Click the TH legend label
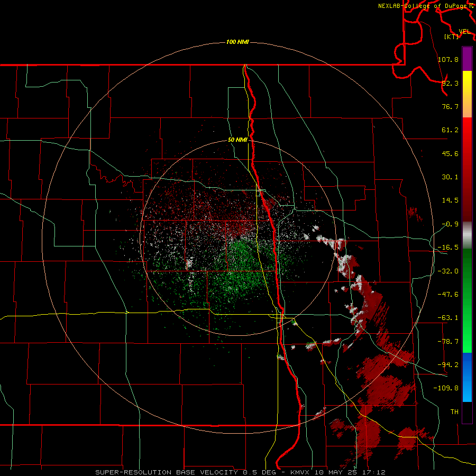The width and height of the screenshot is (476, 476). [x=454, y=411]
